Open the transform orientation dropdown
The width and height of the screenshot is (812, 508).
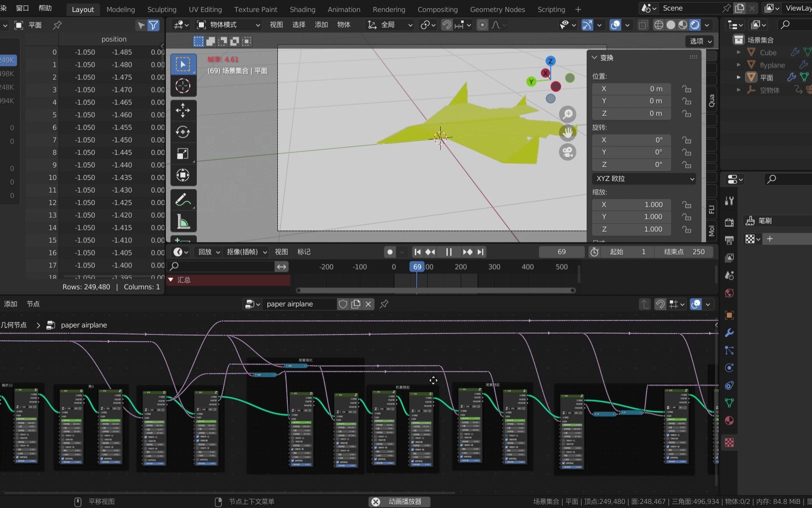(390, 24)
